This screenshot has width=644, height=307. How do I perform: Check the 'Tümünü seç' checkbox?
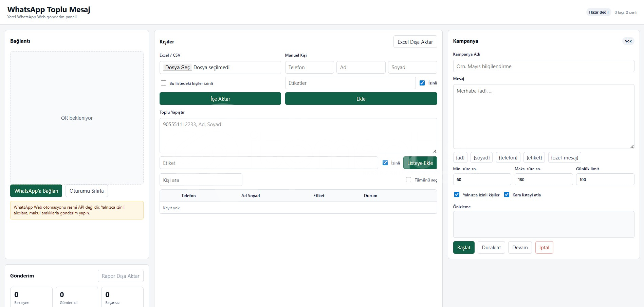(408, 180)
